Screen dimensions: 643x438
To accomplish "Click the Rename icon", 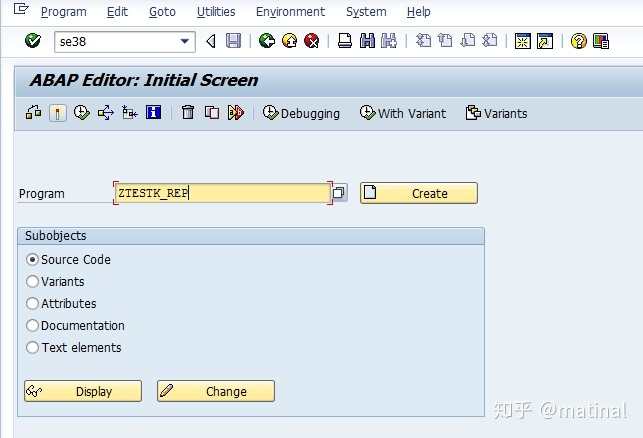I will click(x=236, y=112).
